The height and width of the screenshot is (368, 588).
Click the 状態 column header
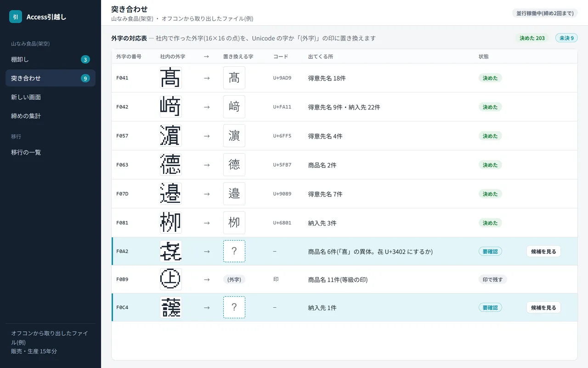[484, 57]
